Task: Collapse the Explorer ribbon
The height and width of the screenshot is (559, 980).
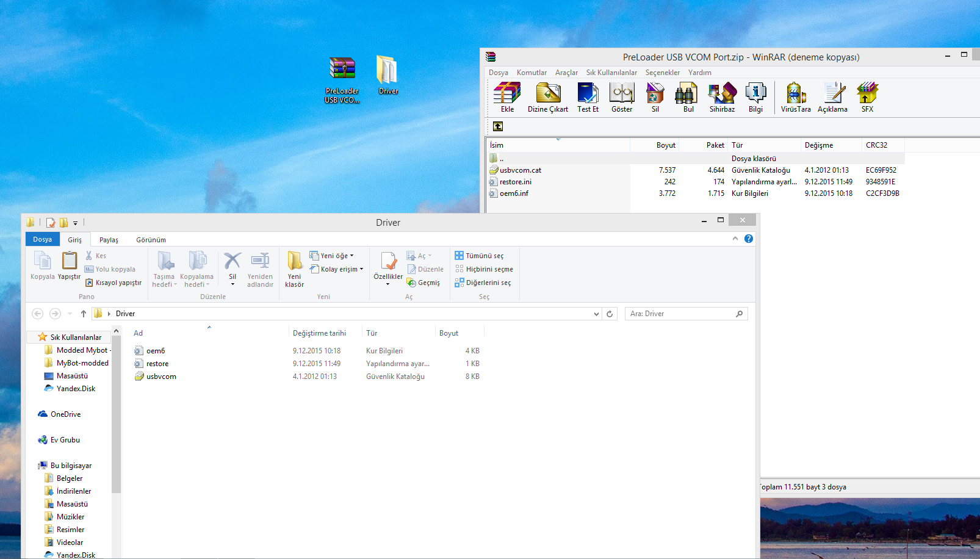Action: click(x=735, y=239)
